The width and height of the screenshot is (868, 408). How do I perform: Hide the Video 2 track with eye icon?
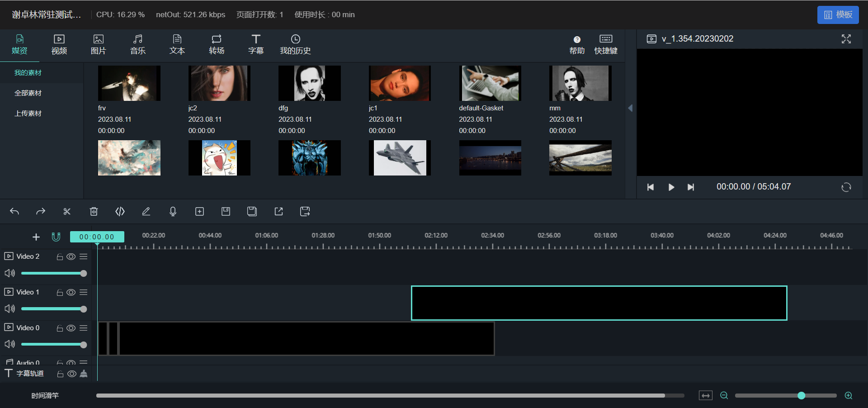coord(71,256)
